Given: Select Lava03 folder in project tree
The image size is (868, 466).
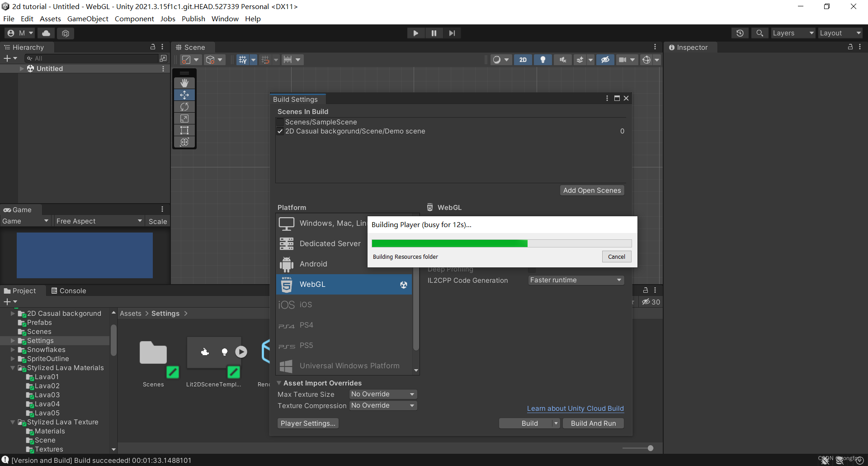Looking at the screenshot, I should (x=47, y=395).
